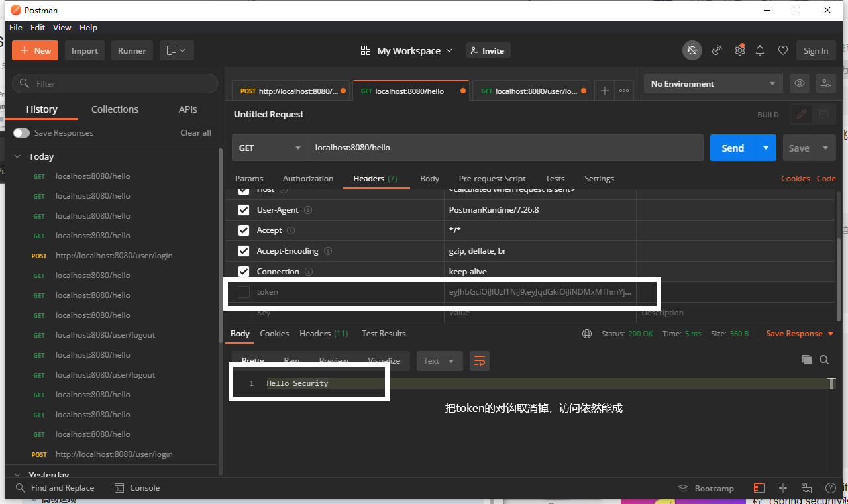848x504 pixels.
Task: Click the Sign In button
Action: pyautogui.click(x=816, y=50)
